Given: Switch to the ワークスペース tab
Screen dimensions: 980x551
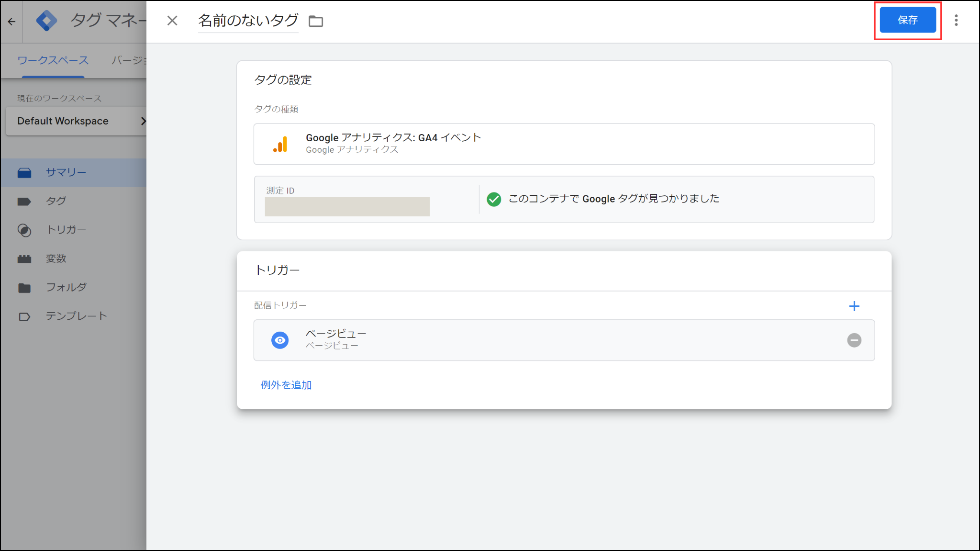Looking at the screenshot, I should click(53, 60).
